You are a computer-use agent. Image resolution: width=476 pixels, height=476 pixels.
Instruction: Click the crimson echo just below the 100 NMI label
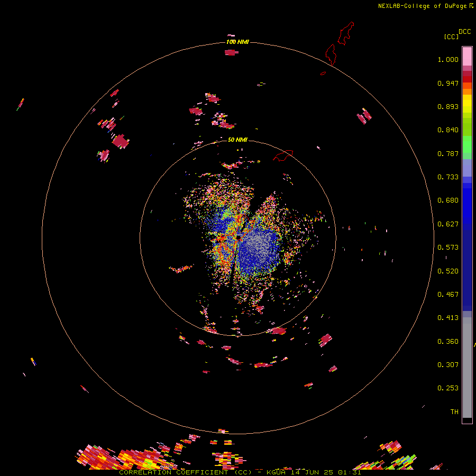(231, 52)
